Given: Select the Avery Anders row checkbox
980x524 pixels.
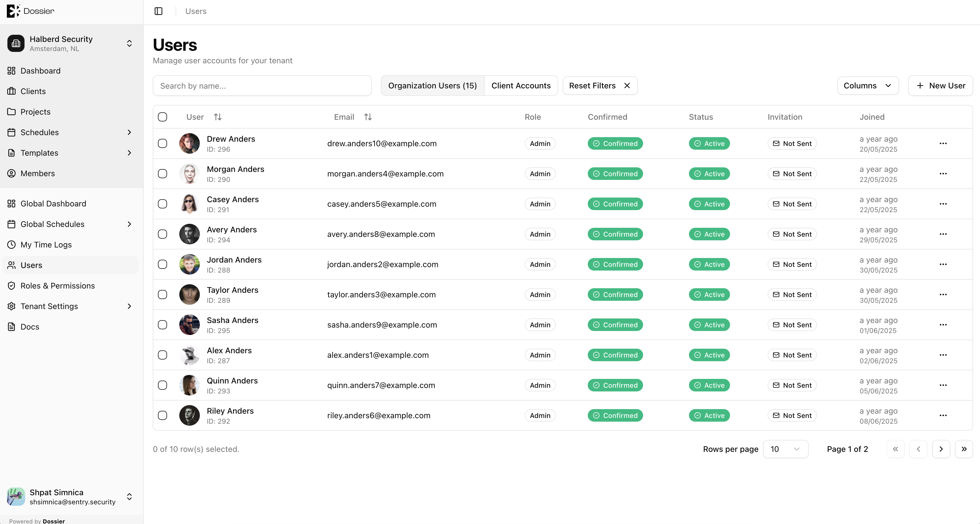Looking at the screenshot, I should point(162,234).
